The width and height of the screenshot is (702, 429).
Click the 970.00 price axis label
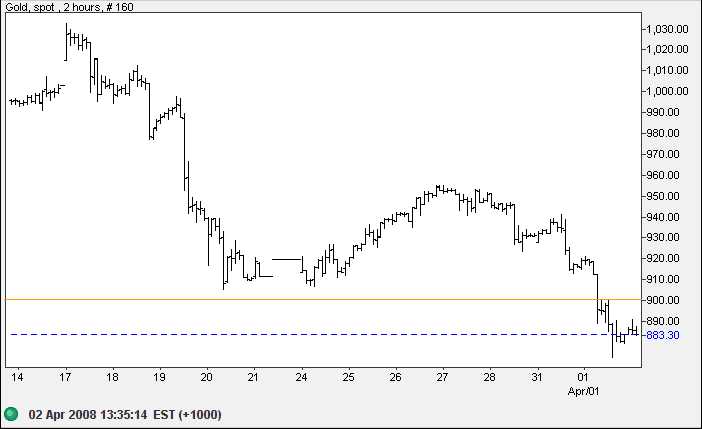click(663, 154)
